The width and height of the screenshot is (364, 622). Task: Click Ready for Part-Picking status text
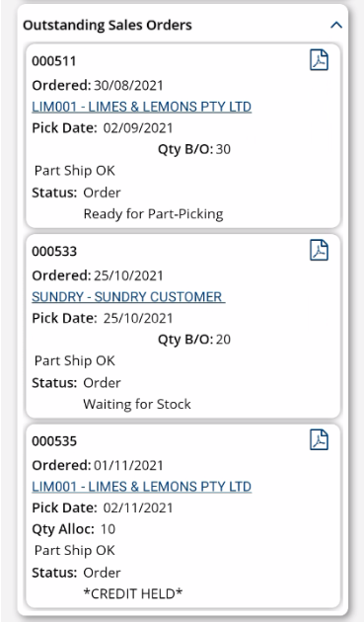(x=153, y=214)
